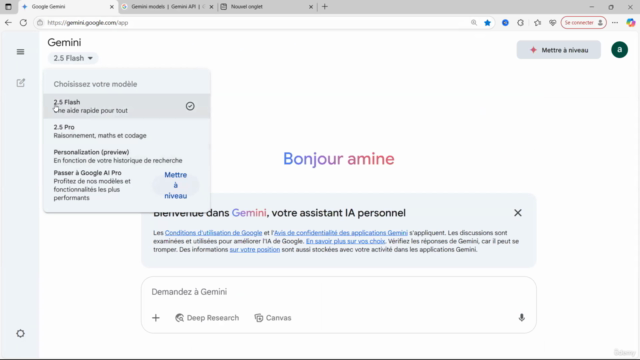The image size is (640, 360).
Task: Close the Nouvel onglet tab
Action: coord(311,7)
